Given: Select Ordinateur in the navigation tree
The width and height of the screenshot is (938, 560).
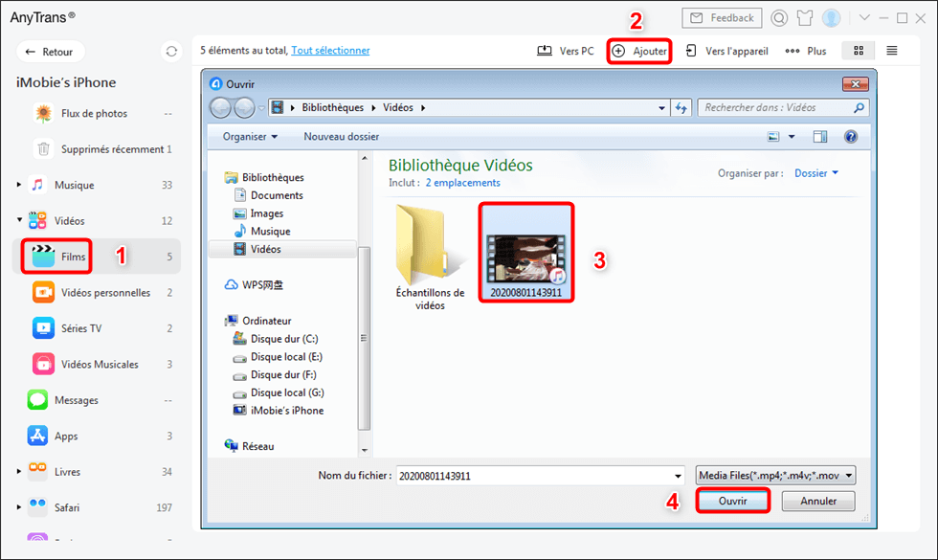Looking at the screenshot, I should click(x=266, y=321).
